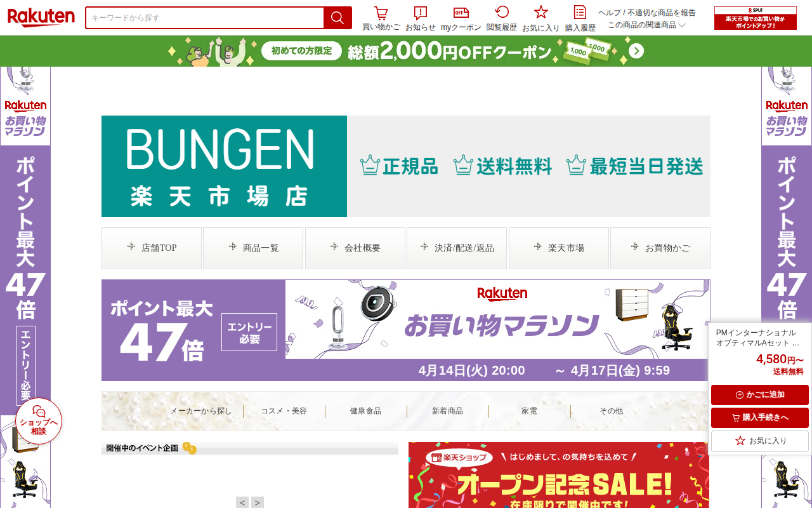812x508 pixels.
Task: Open favorites (お気に入り) star icon in header
Action: tap(541, 18)
